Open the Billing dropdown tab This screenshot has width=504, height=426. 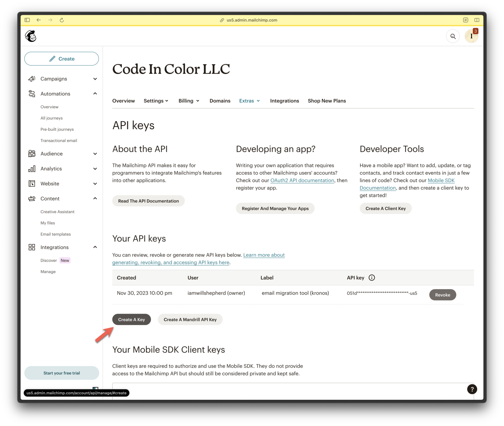[x=189, y=101]
